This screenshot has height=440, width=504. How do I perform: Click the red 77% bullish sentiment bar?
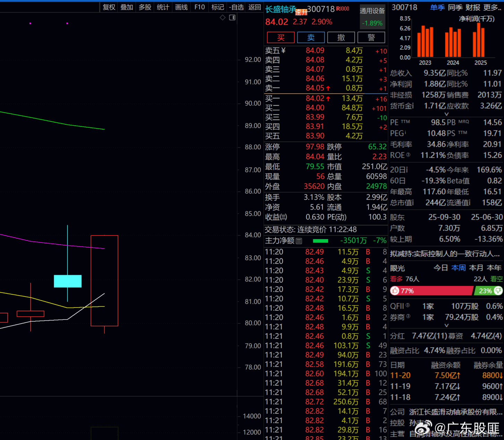[x=432, y=291]
